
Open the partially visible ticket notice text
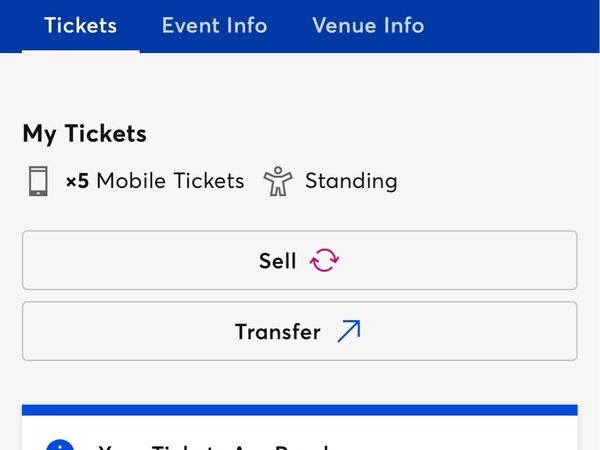(215, 446)
